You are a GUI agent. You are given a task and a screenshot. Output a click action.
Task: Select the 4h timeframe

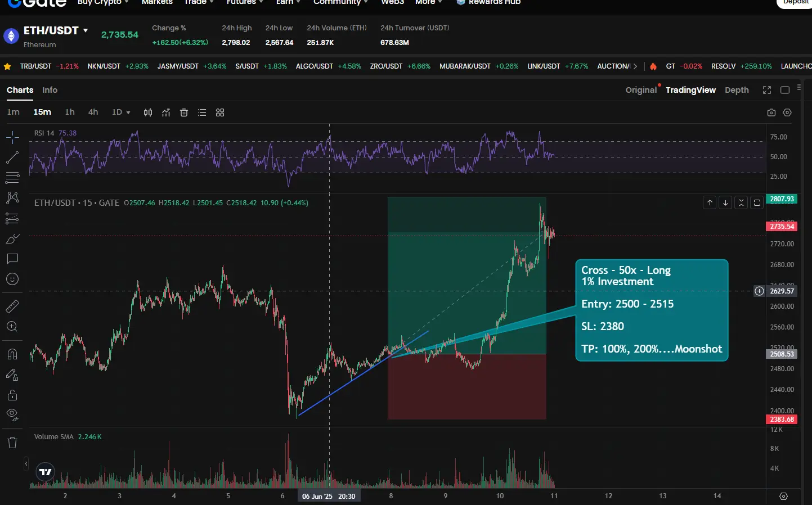(x=93, y=112)
